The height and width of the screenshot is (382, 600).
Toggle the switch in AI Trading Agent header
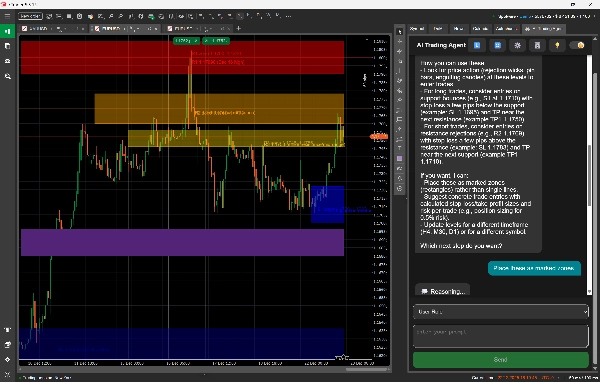(577, 45)
